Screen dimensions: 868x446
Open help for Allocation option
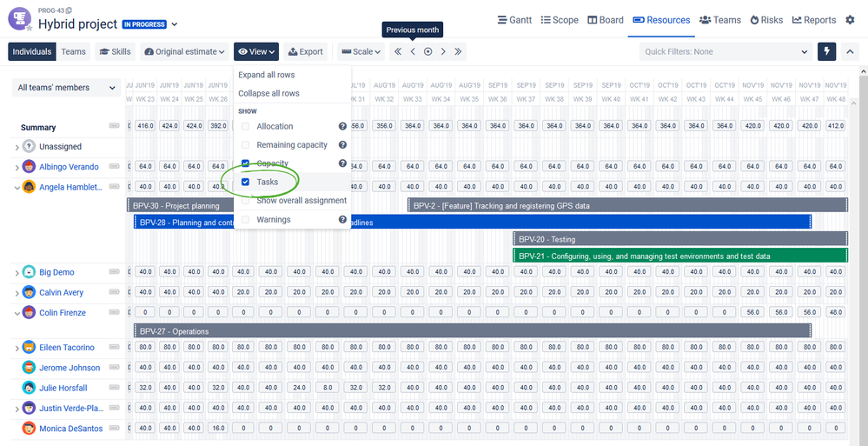pos(342,126)
